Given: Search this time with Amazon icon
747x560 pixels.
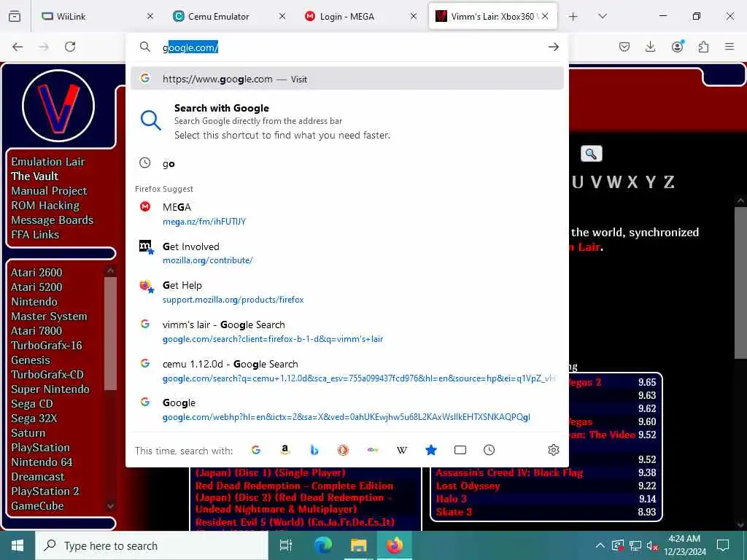Looking at the screenshot, I should 285,450.
